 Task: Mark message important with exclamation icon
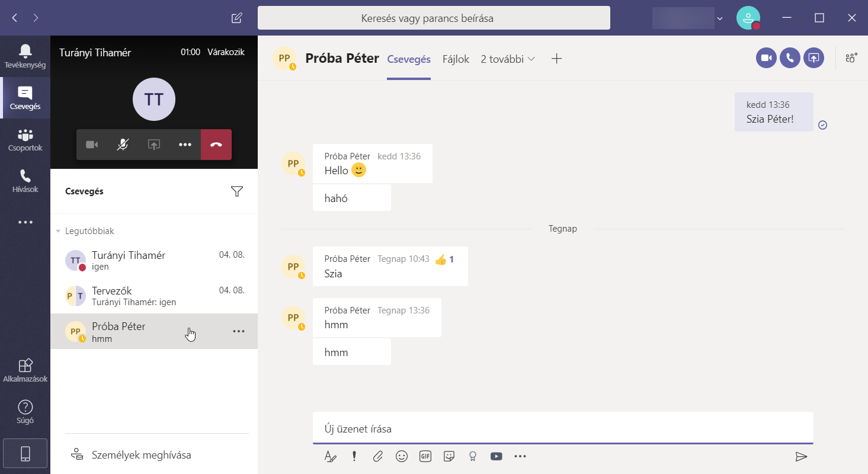pyautogui.click(x=354, y=456)
